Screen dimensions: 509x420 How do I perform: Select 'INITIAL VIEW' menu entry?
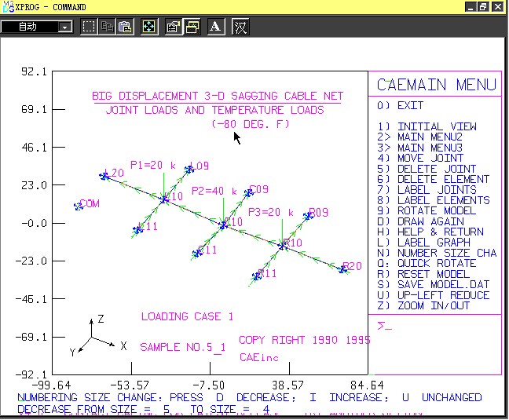436,126
